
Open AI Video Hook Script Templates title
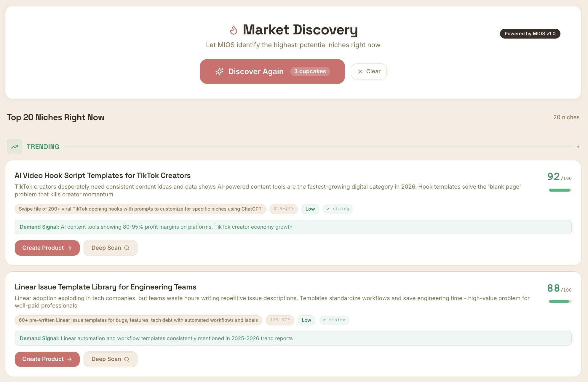[103, 175]
